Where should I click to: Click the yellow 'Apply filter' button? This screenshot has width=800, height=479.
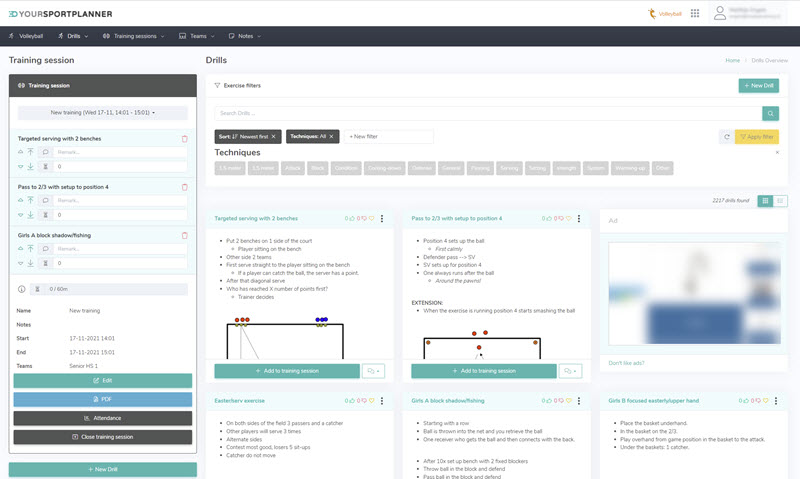coord(757,136)
